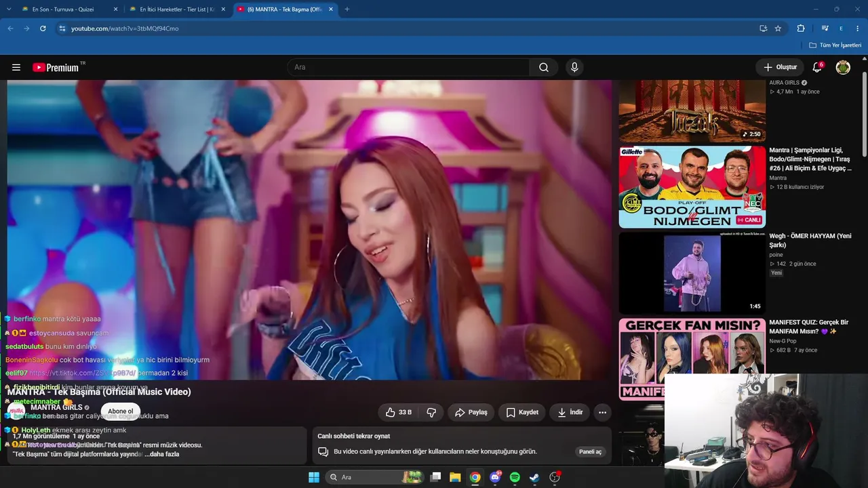
Task: Click the Oluştur create button
Action: coord(780,67)
